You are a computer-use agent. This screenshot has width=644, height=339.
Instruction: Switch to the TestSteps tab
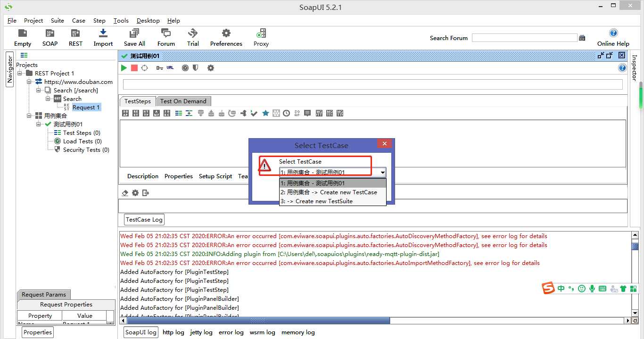tap(138, 101)
